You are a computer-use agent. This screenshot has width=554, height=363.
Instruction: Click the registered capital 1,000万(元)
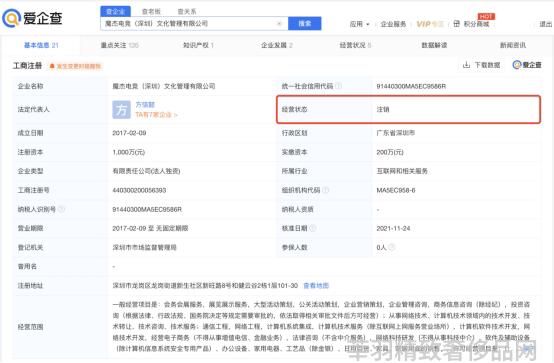[x=129, y=152]
